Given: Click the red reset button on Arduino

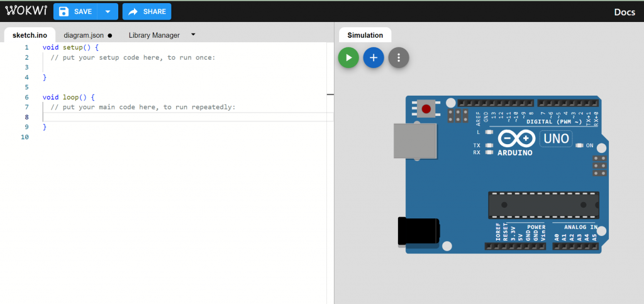Looking at the screenshot, I should 426,109.
